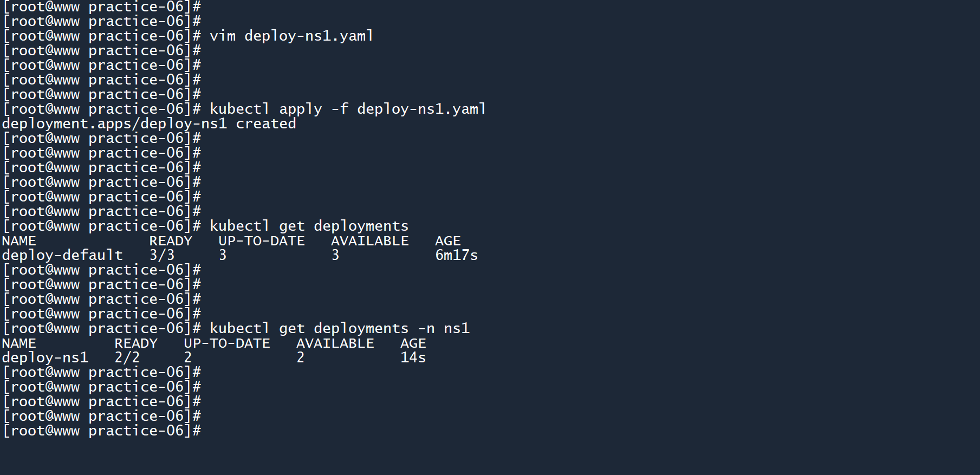980x475 pixels.
Task: Click AGE header above 14s
Action: (413, 343)
